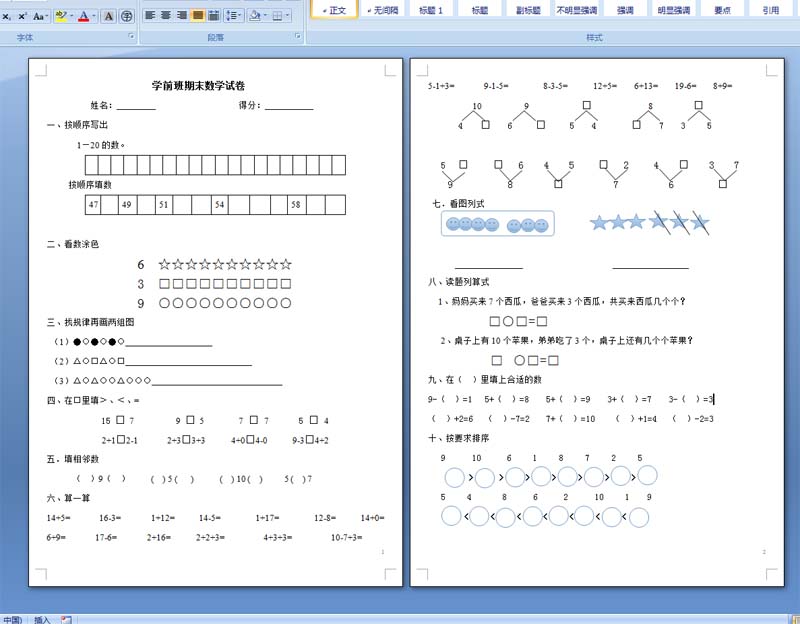The image size is (800, 624).
Task: Select the 明显强调 style
Action: coord(673,9)
